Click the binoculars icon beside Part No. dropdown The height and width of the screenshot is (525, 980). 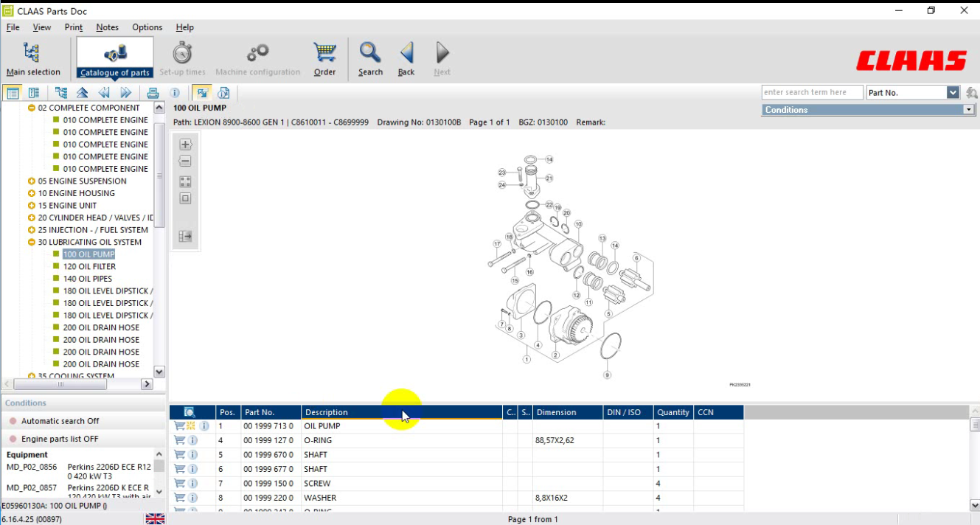(971, 93)
